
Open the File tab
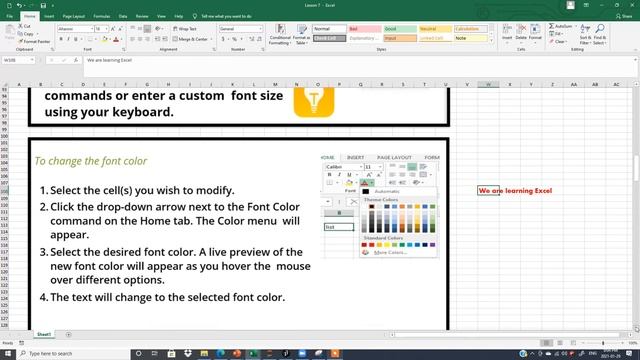pos(9,16)
